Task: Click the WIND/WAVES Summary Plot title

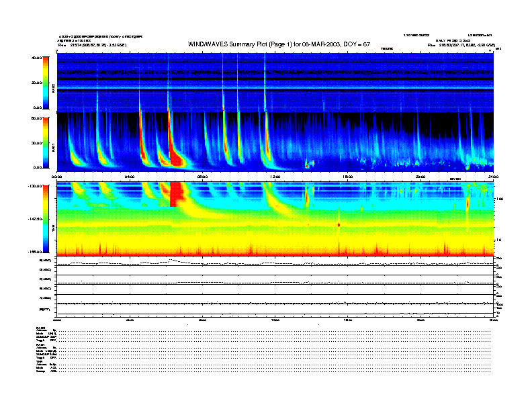Action: (x=279, y=44)
